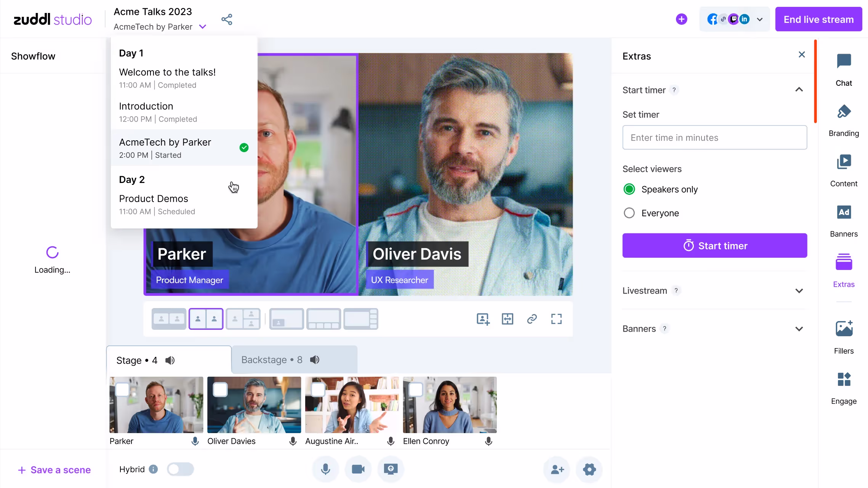Select the highlighted side-by-side layout
The height and width of the screenshot is (488, 868).
pos(206,319)
